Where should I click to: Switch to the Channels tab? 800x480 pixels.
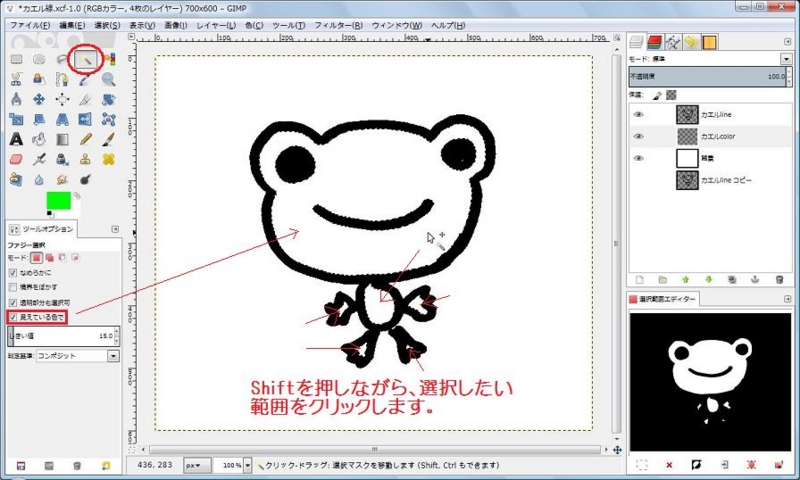(x=655, y=42)
